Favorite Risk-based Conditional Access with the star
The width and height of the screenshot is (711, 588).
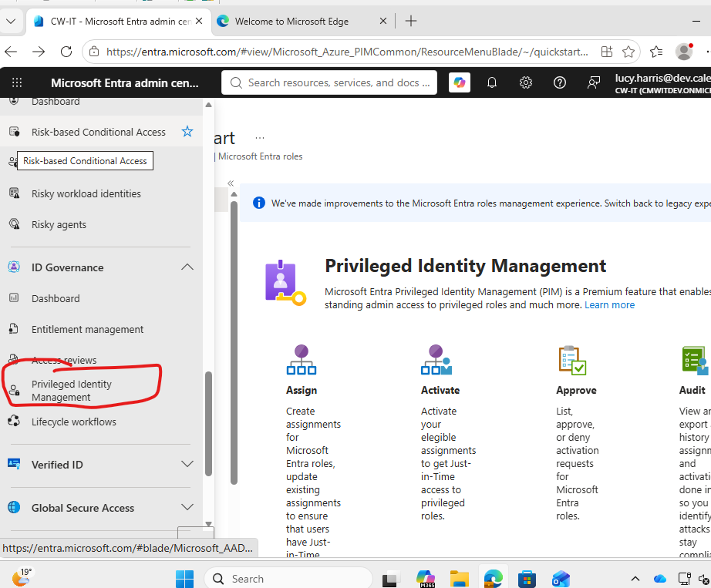click(187, 131)
